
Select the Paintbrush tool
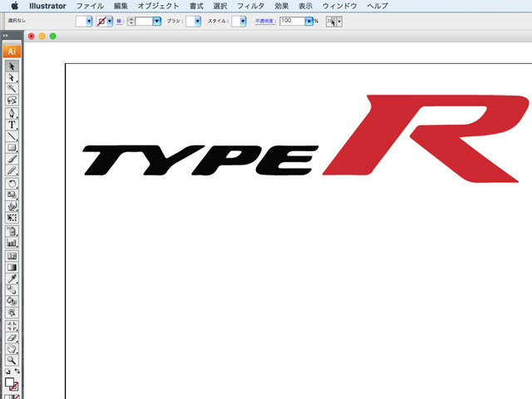pos(12,159)
